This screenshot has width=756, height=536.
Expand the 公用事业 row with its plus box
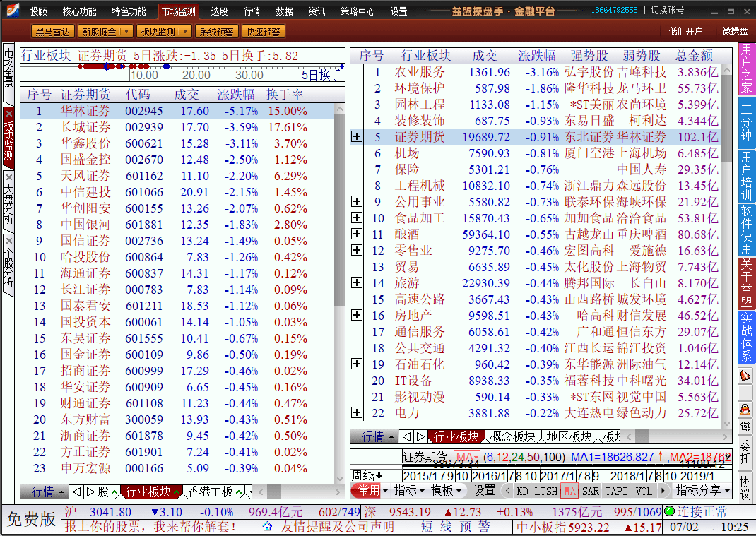(357, 201)
